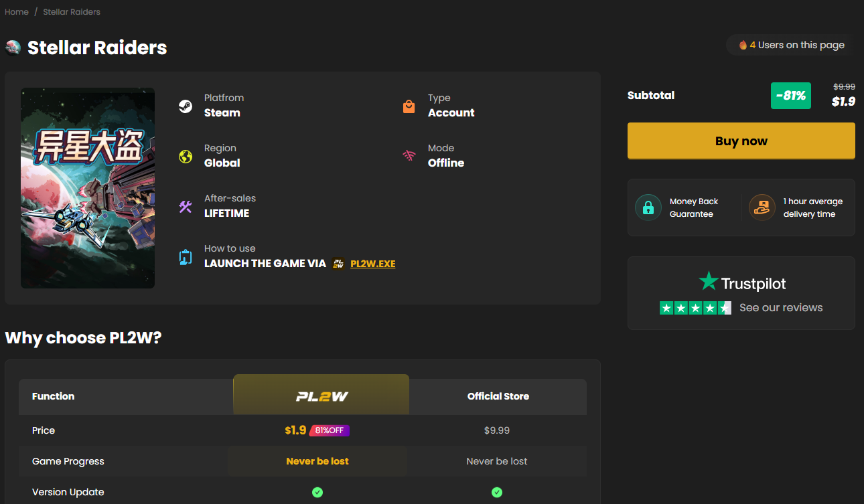Viewport: 864px width, 504px height.
Task: Click the 'Price' row label
Action: tap(44, 430)
